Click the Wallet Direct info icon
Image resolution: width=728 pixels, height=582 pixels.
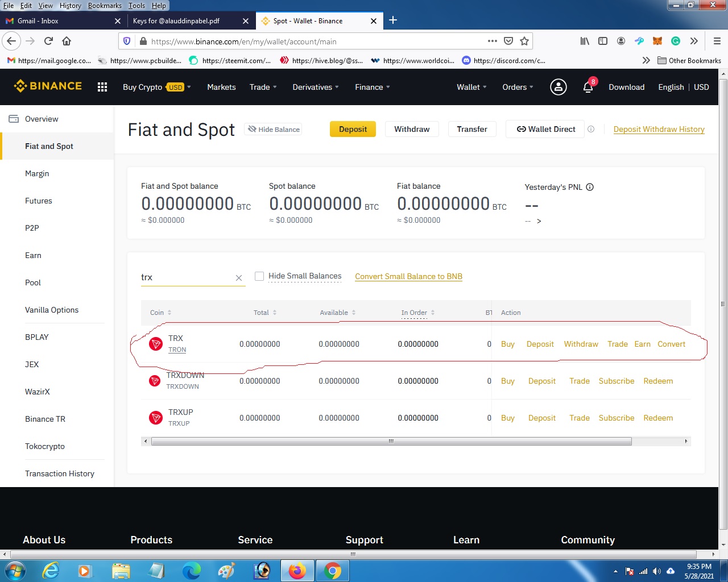[591, 129]
